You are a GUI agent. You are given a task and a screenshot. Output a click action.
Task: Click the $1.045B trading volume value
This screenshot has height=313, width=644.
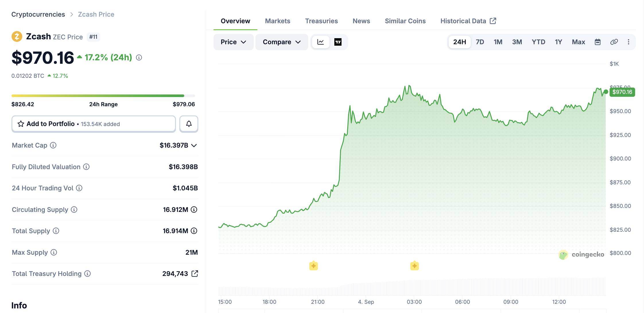pyautogui.click(x=185, y=188)
